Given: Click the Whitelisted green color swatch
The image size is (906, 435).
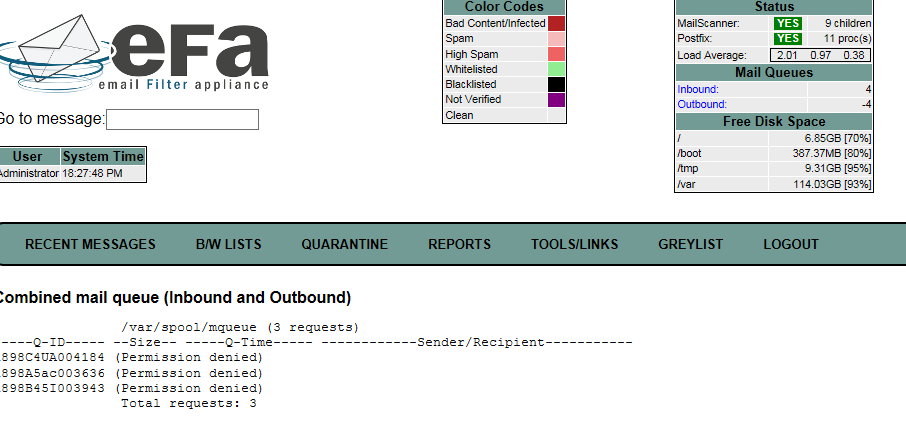Looking at the screenshot, I should coord(556,69).
